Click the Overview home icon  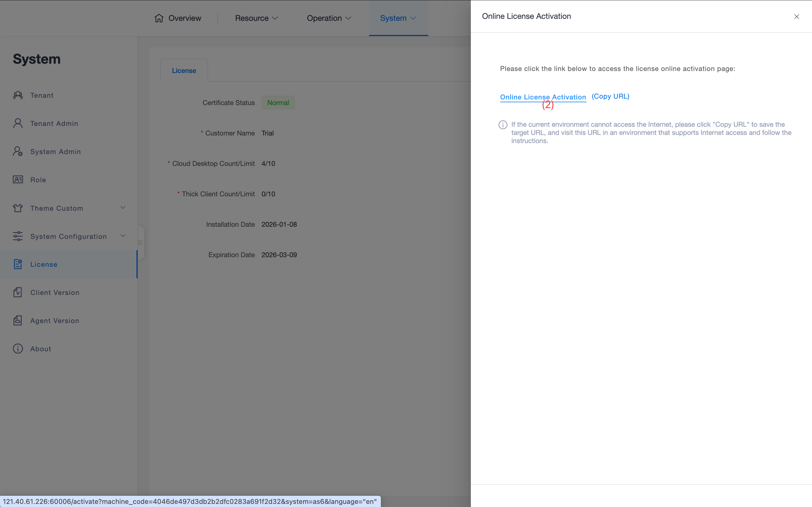pos(159,18)
